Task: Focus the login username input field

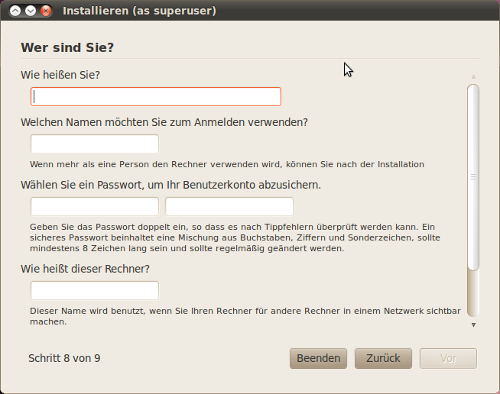Action: tap(95, 144)
